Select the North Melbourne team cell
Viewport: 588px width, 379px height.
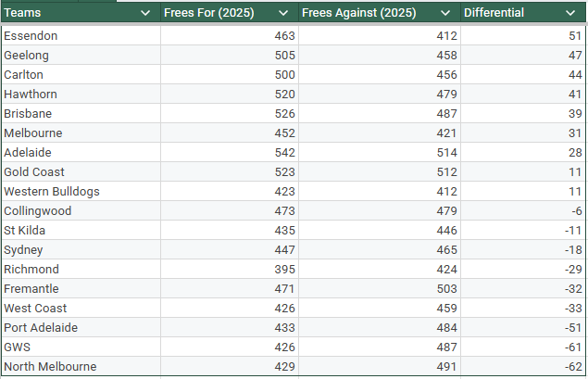click(x=81, y=367)
